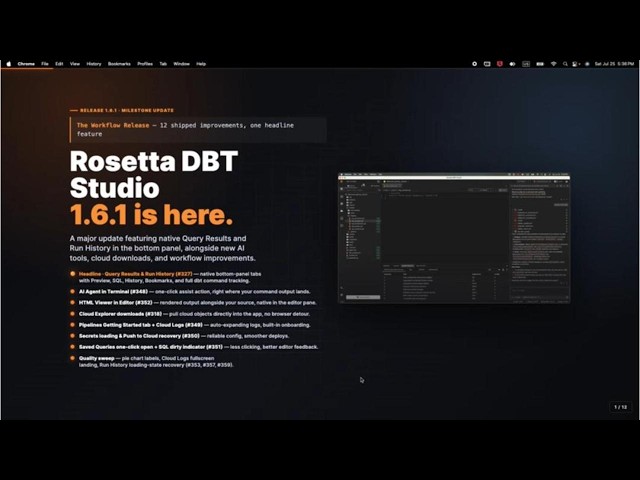Open the File menu

coord(45,64)
